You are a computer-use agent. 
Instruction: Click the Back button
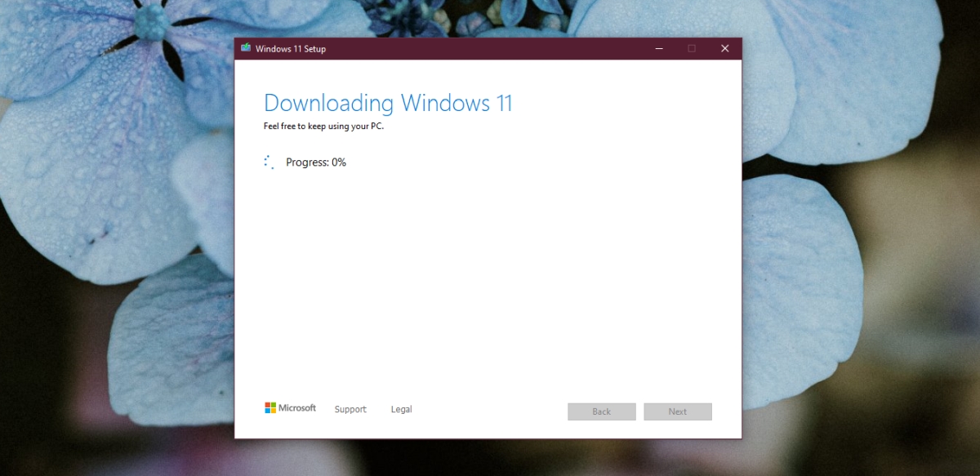pos(602,411)
